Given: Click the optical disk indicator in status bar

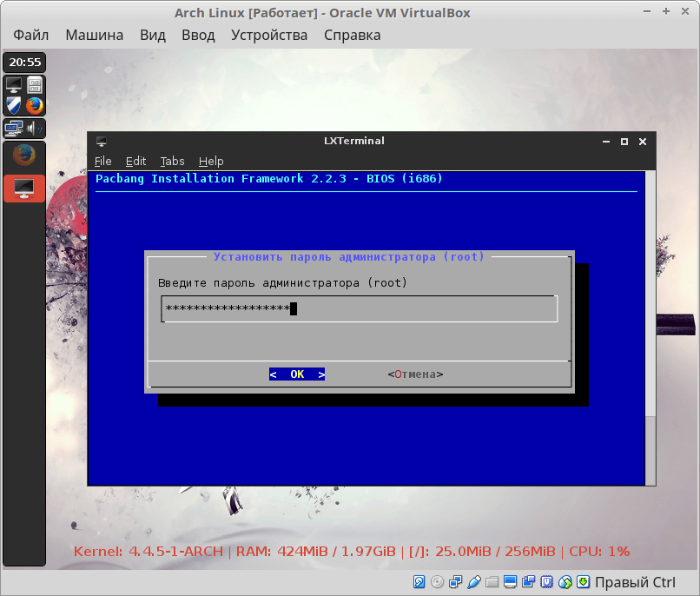Looking at the screenshot, I should coord(437,581).
